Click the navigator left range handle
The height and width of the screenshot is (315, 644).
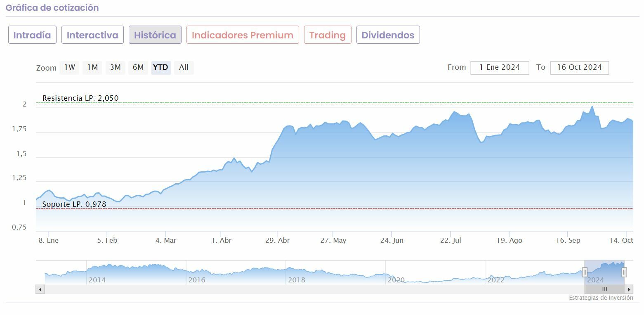click(x=585, y=272)
